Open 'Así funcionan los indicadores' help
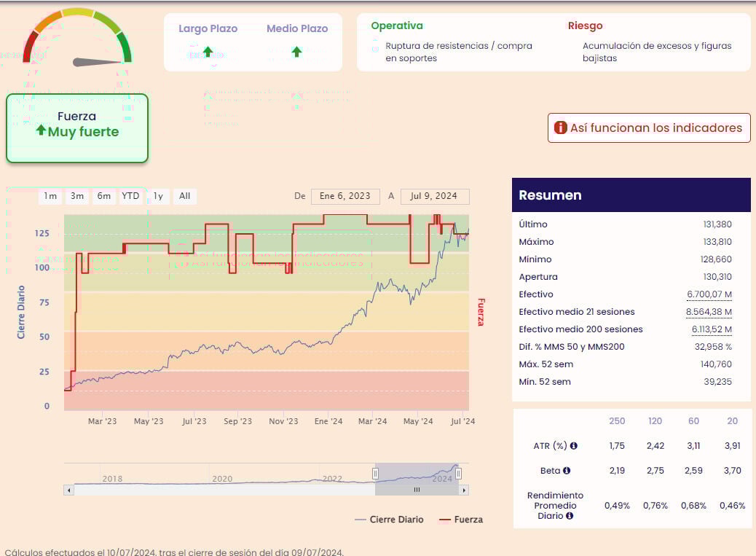Screen dimensions: 756x556 pyautogui.click(x=648, y=128)
